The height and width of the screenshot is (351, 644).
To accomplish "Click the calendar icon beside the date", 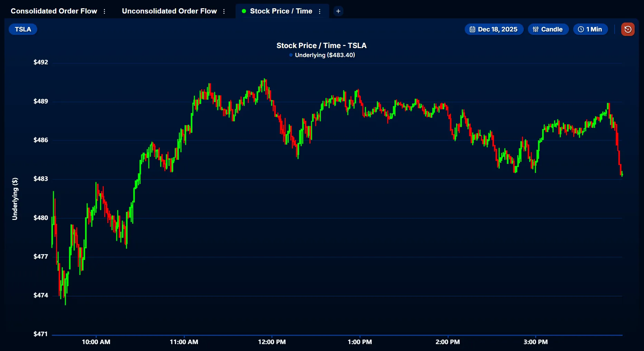I will click(472, 29).
